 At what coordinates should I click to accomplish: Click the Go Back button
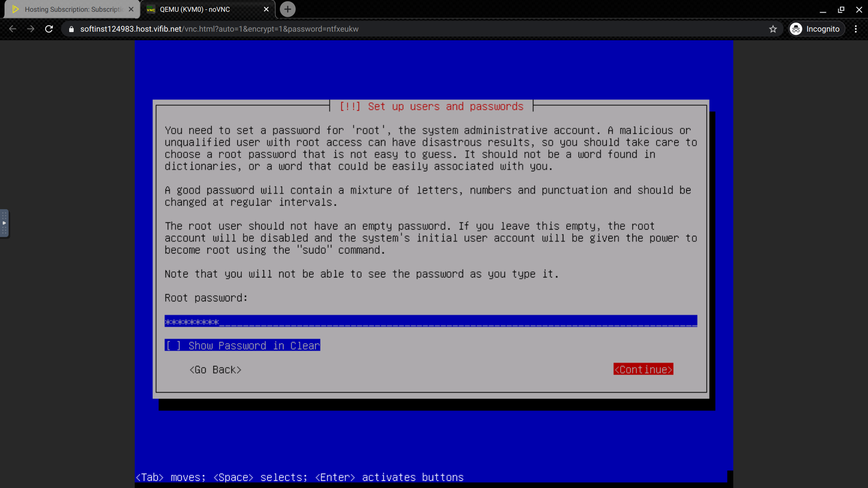(x=215, y=370)
